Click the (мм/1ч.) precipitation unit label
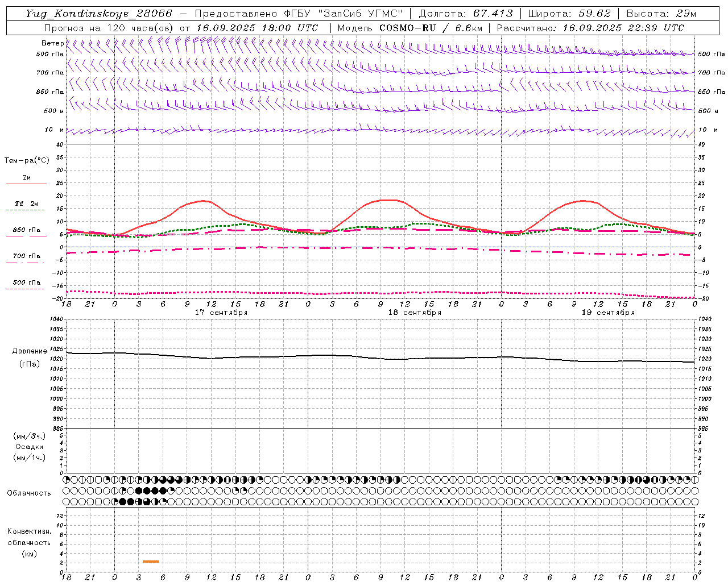The width and height of the screenshot is (728, 582). tap(30, 458)
